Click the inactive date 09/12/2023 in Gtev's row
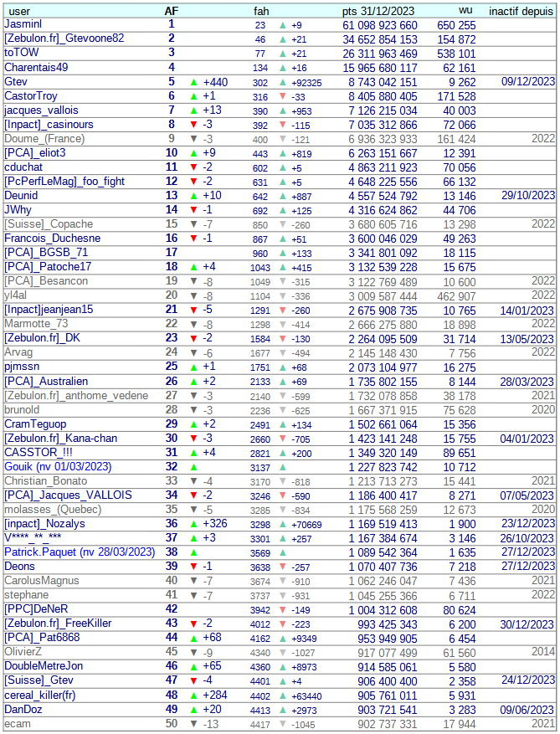This screenshot has height=734, width=560. point(528,82)
